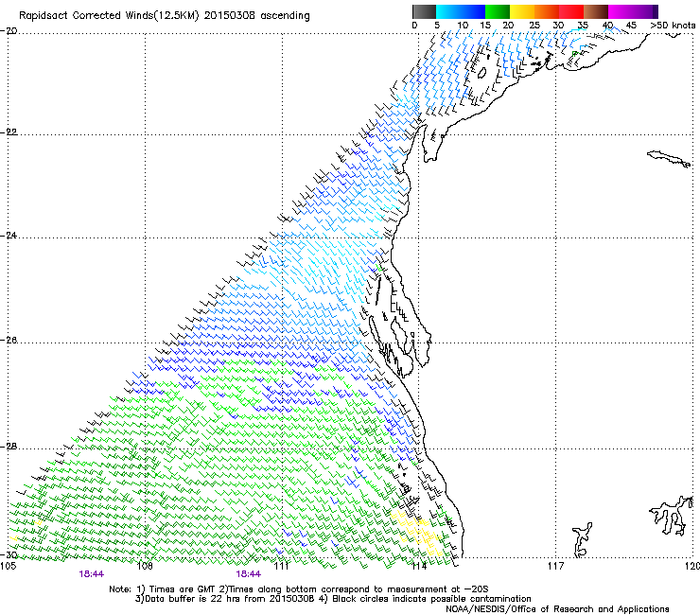Click the 'Data buffer is 22 hrs' note line
The image size is (700, 615).
(x=333, y=599)
